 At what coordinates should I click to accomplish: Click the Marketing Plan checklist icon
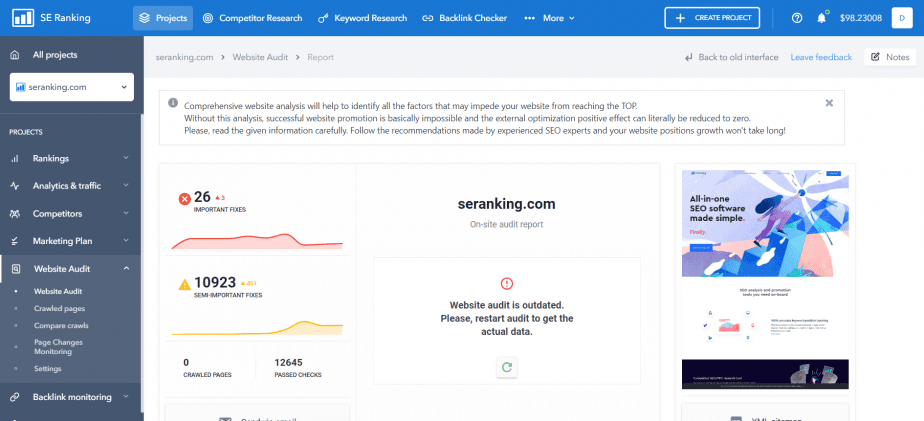[x=15, y=241]
